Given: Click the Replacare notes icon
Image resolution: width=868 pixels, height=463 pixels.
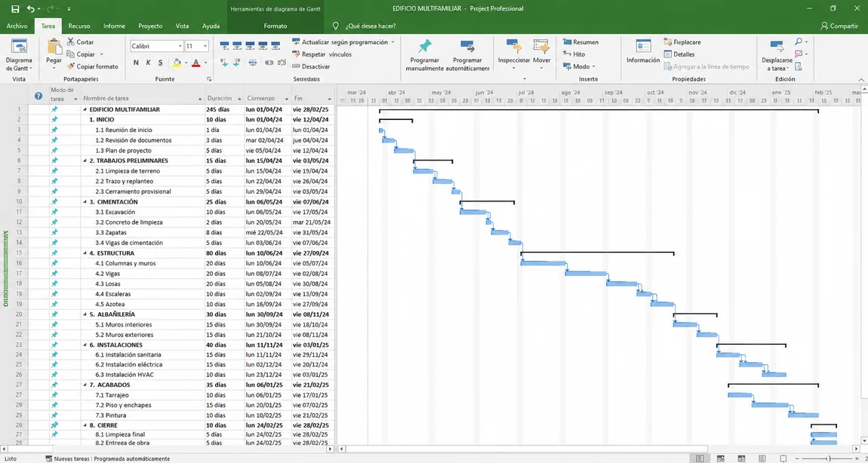Looking at the screenshot, I should coord(668,42).
